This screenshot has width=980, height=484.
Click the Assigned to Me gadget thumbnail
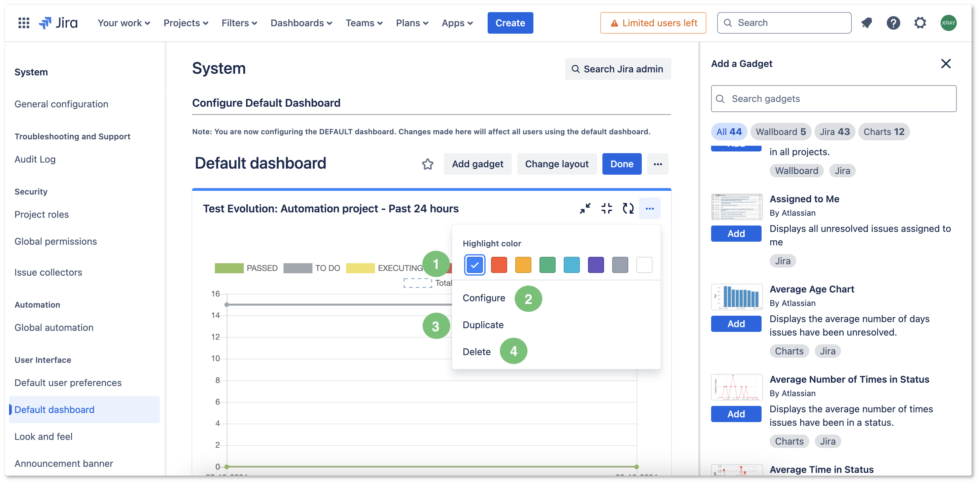click(x=737, y=207)
